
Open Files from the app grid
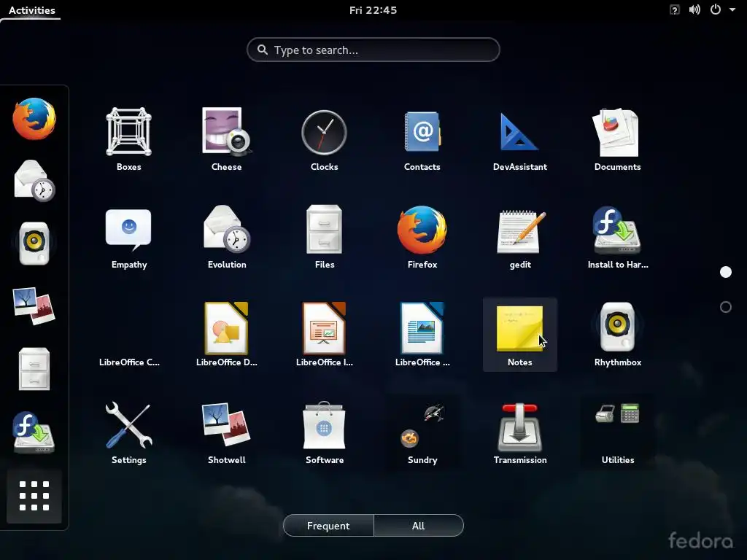point(324,237)
